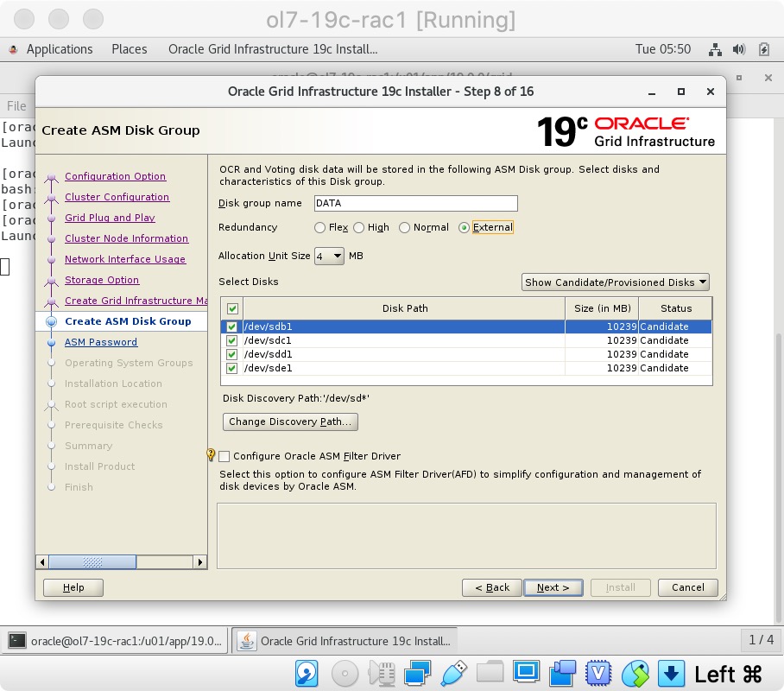Open the Applications menu
784x691 pixels.
coord(60,49)
